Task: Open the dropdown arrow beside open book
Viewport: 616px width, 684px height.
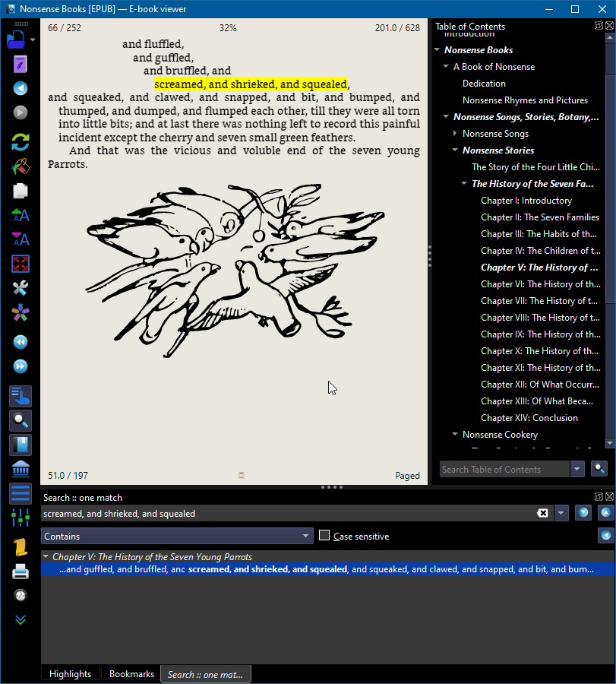Action: (32, 40)
